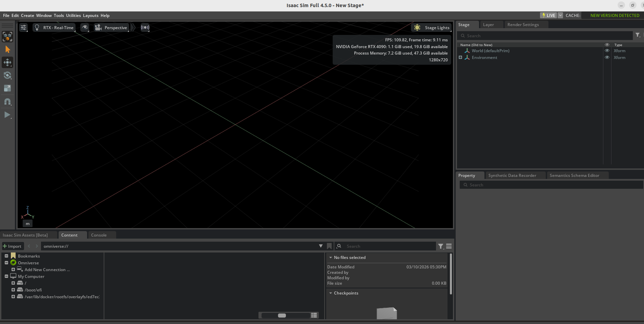Activate the Rotate tool

[x=7, y=75]
